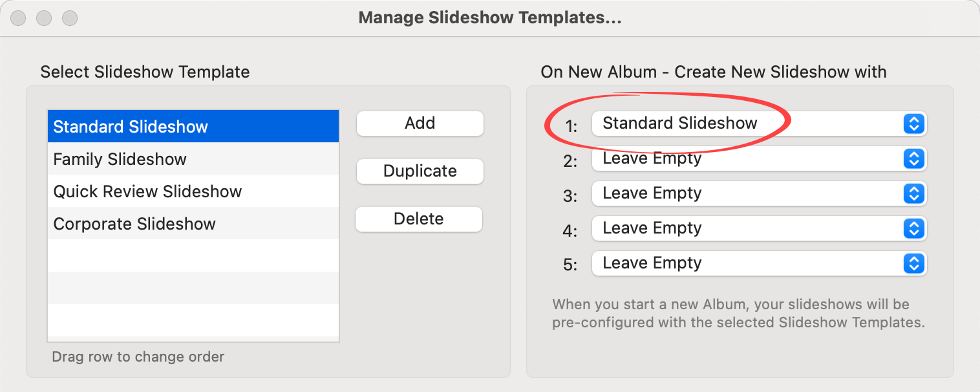The image size is (980, 392).
Task: Delete the selected slideshow template
Action: pyautogui.click(x=419, y=219)
